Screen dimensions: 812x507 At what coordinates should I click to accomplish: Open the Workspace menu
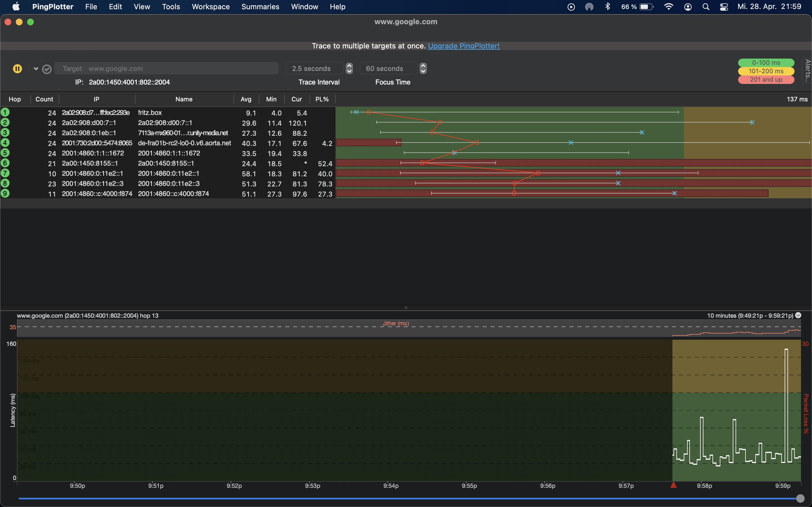[x=210, y=7]
